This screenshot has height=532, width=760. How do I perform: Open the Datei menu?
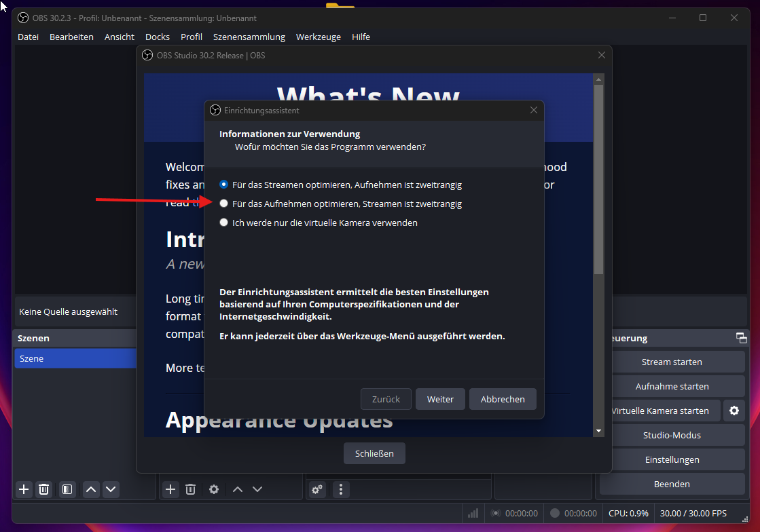click(28, 37)
